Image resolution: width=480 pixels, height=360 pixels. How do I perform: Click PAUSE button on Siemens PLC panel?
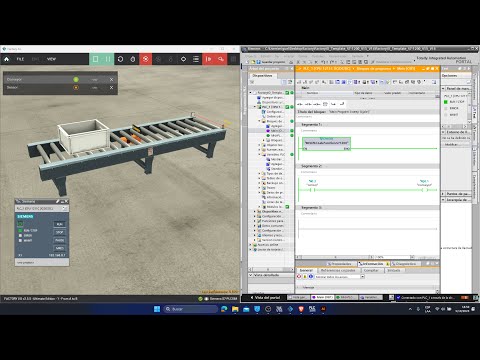[59, 240]
